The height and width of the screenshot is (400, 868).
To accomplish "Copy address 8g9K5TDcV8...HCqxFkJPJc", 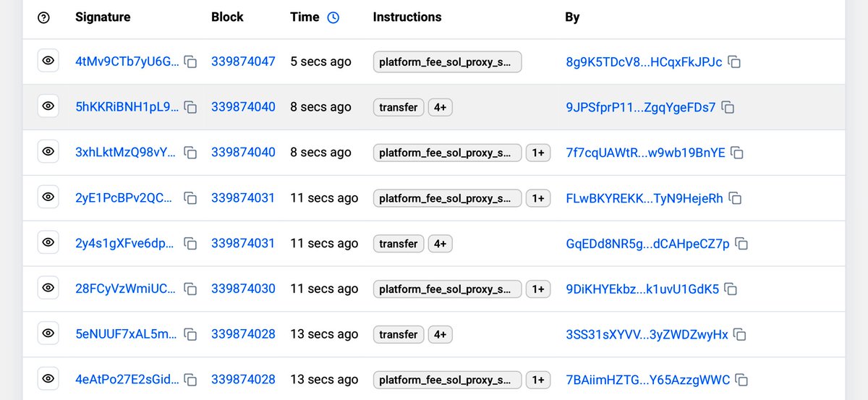I will 733,62.
